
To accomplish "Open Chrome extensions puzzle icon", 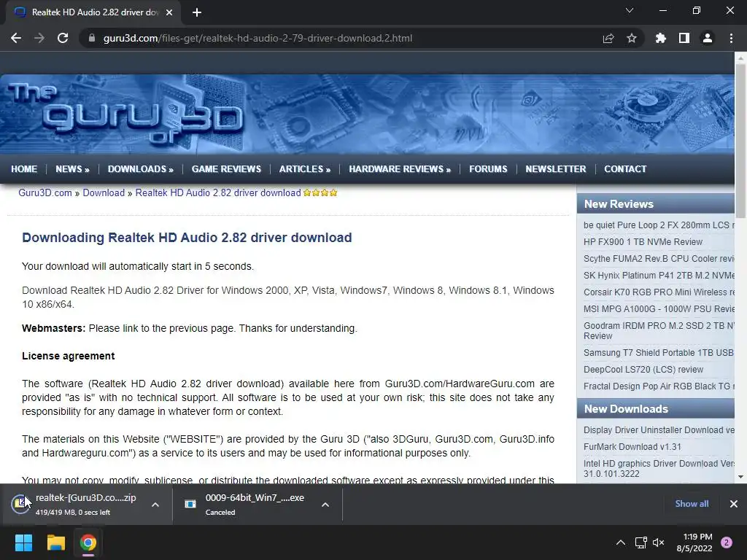I will (661, 38).
